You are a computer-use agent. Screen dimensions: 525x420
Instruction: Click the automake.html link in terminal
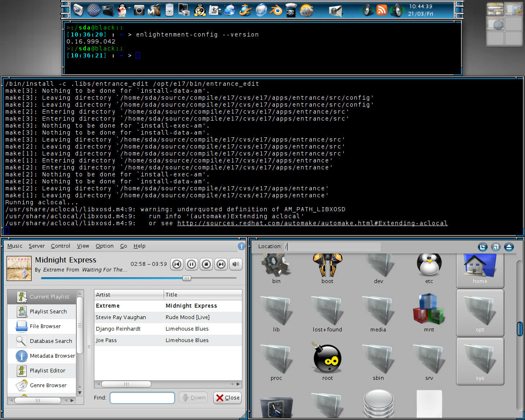pos(313,223)
